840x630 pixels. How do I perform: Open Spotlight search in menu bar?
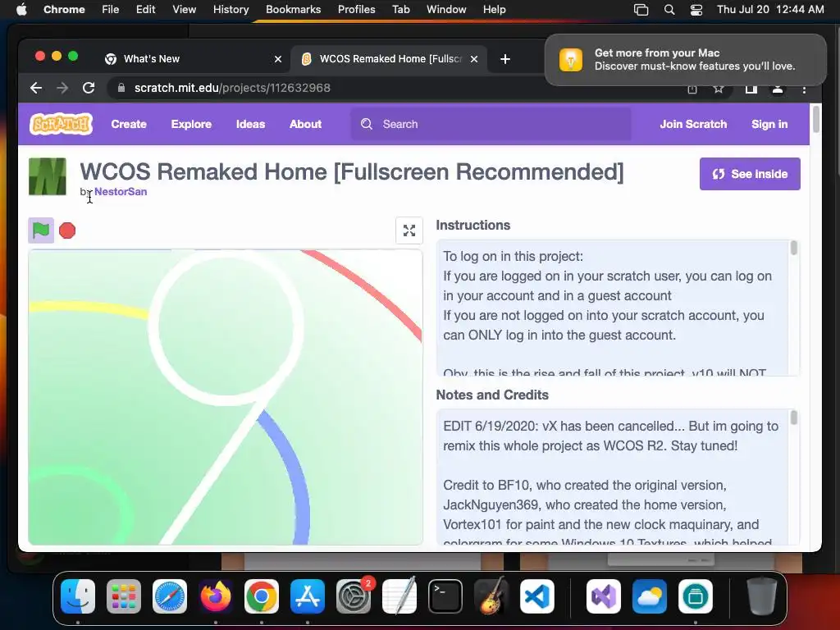[x=669, y=10]
